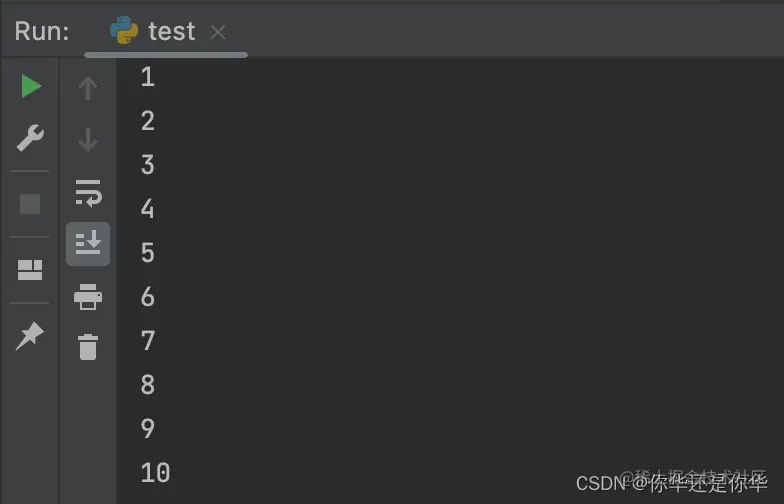
Task: Click output line showing 5
Action: [x=148, y=253]
